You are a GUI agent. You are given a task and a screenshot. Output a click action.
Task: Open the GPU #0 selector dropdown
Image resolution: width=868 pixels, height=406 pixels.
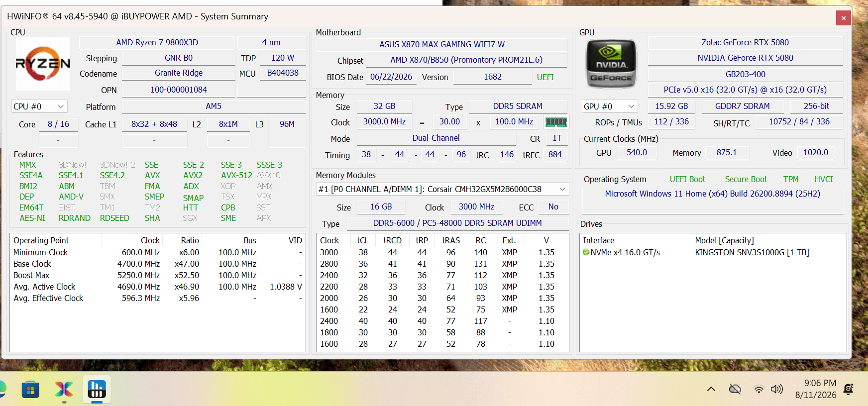point(610,106)
